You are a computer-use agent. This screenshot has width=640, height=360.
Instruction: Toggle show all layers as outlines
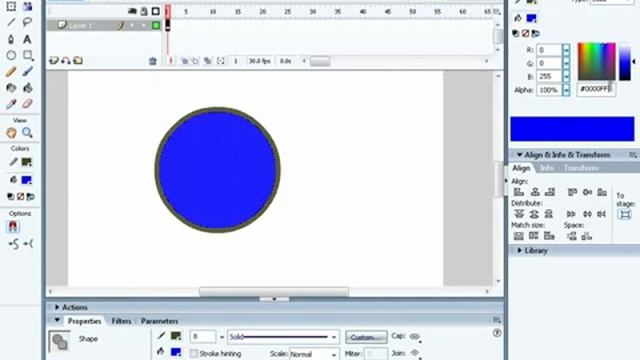156,11
